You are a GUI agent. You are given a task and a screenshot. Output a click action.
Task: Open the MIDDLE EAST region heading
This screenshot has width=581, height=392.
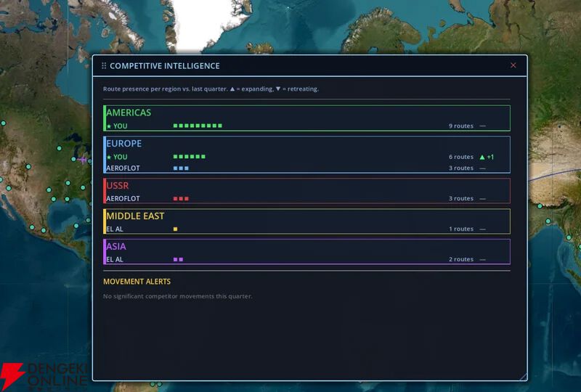point(135,216)
